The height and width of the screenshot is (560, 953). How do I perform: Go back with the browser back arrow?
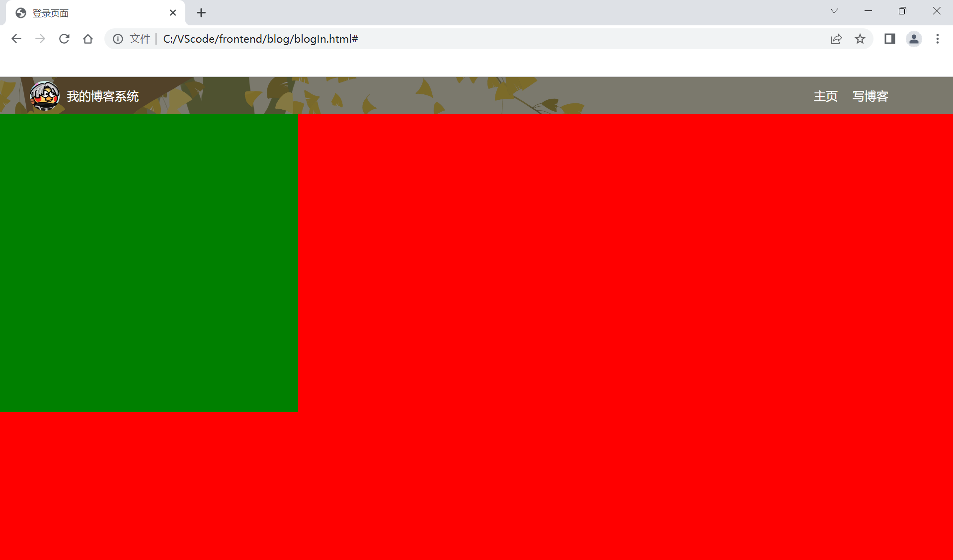point(16,39)
